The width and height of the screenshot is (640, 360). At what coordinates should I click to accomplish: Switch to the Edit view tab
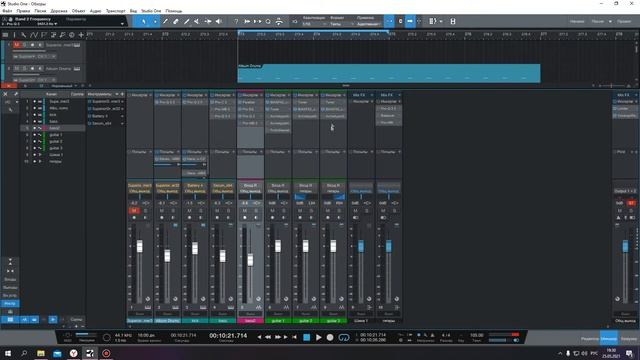[x=589, y=338]
